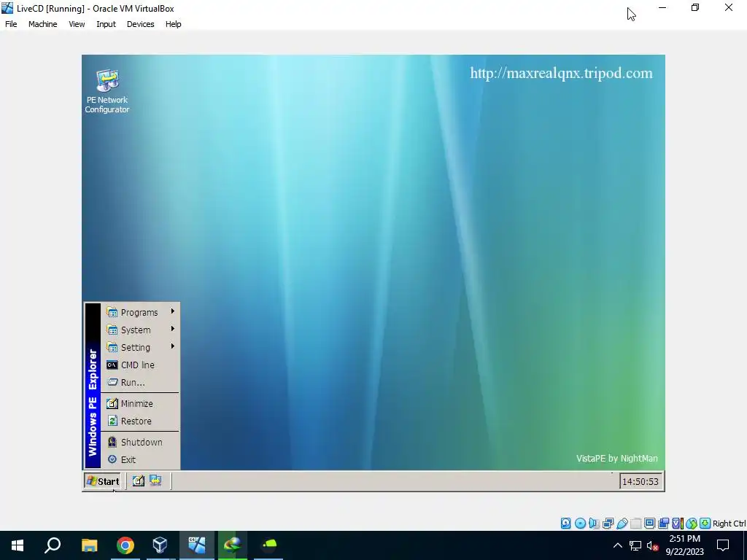The image size is (747, 560).
Task: Click the Right Ctrl host key label
Action: (729, 524)
